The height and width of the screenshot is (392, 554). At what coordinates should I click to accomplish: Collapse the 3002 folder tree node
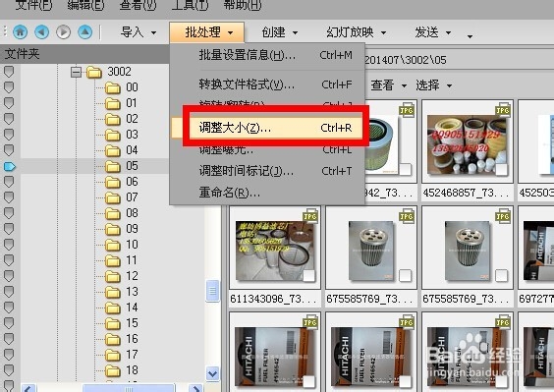(76, 72)
